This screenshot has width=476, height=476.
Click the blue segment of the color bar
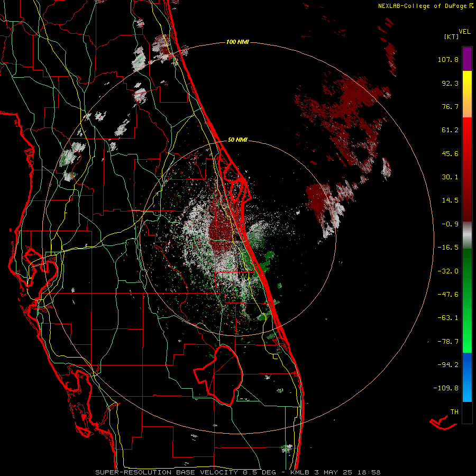tap(467, 377)
